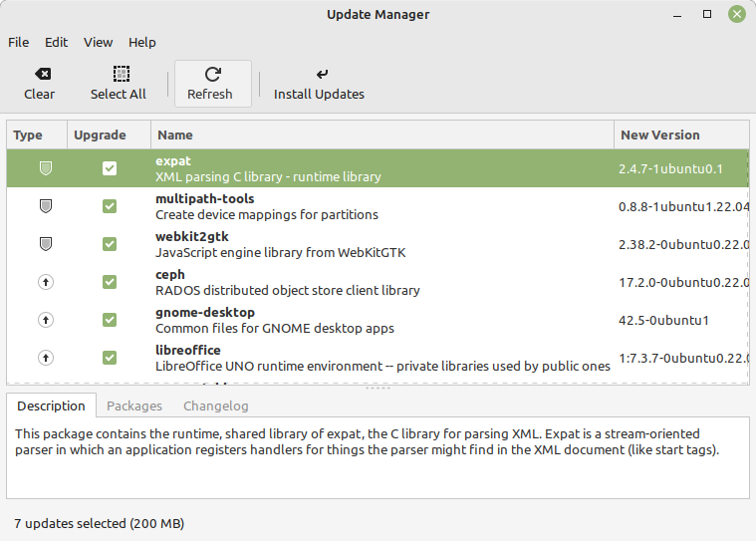The image size is (756, 541).
Task: Click the Refresh toolbar button
Action: pos(212,84)
